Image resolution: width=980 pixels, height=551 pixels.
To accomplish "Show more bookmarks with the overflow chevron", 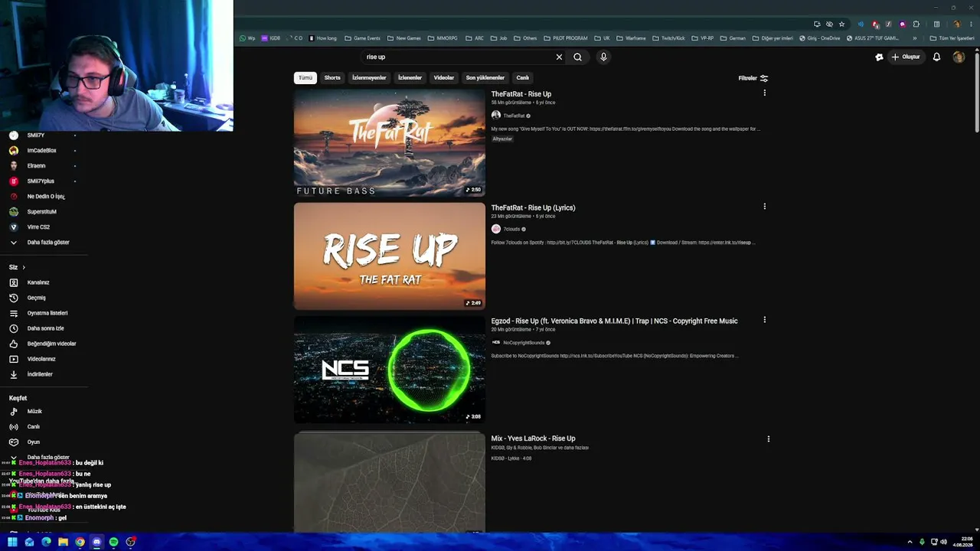I will [x=914, y=38].
